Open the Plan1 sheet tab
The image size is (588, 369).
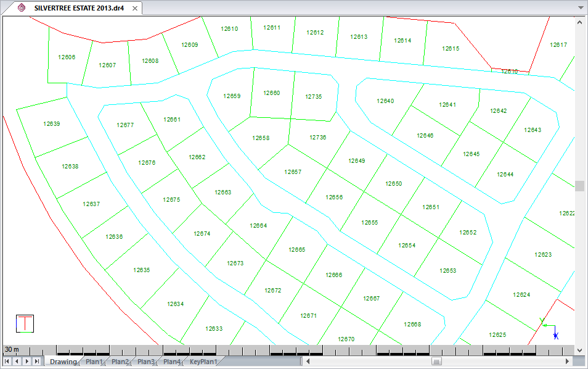(94, 362)
